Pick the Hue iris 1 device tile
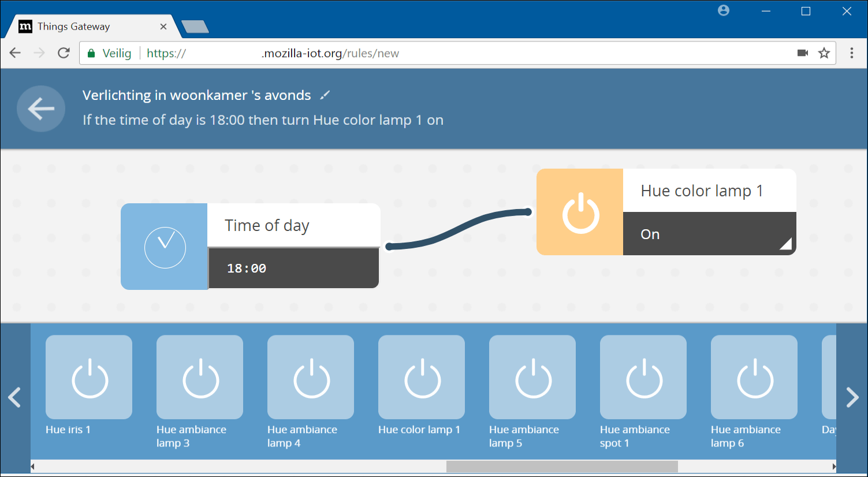Viewport: 868px width, 477px height. coord(89,377)
